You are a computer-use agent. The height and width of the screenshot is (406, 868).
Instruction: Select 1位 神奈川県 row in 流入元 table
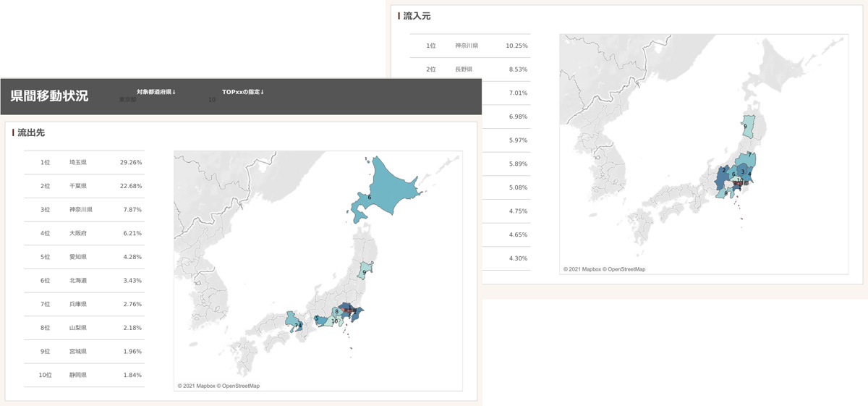tap(469, 46)
